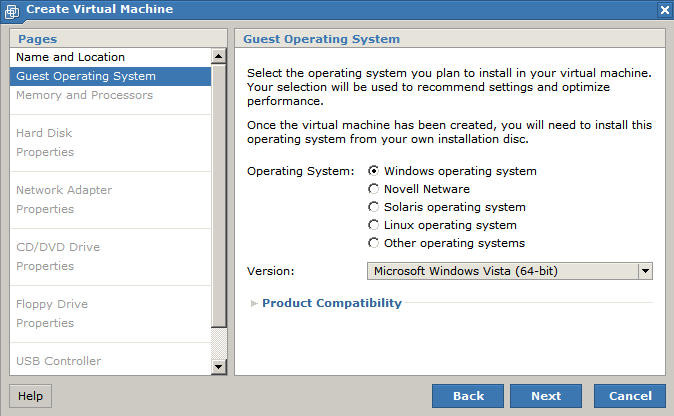
Task: Select Windows operating system radio button
Action: pyautogui.click(x=374, y=171)
